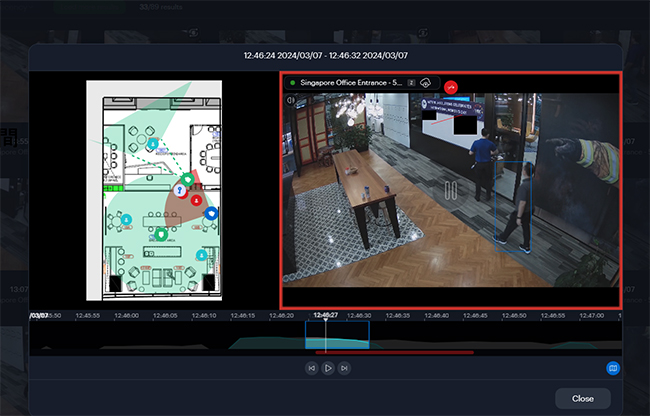Skip to previous frame button
This screenshot has width=650, height=416.
(311, 368)
